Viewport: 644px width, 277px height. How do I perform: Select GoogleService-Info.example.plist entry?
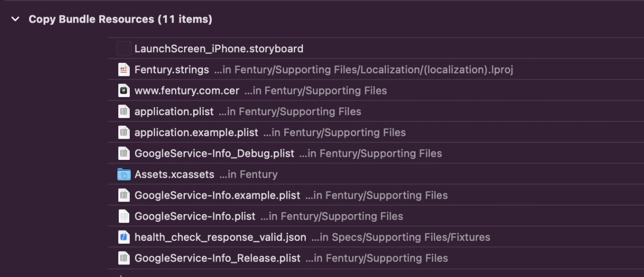[x=376, y=196]
